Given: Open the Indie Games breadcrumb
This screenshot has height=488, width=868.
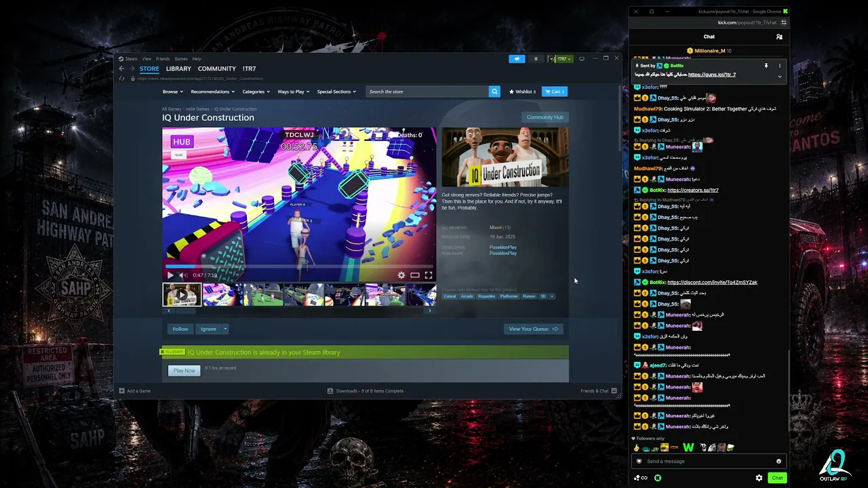Looking at the screenshot, I should click(197, 109).
